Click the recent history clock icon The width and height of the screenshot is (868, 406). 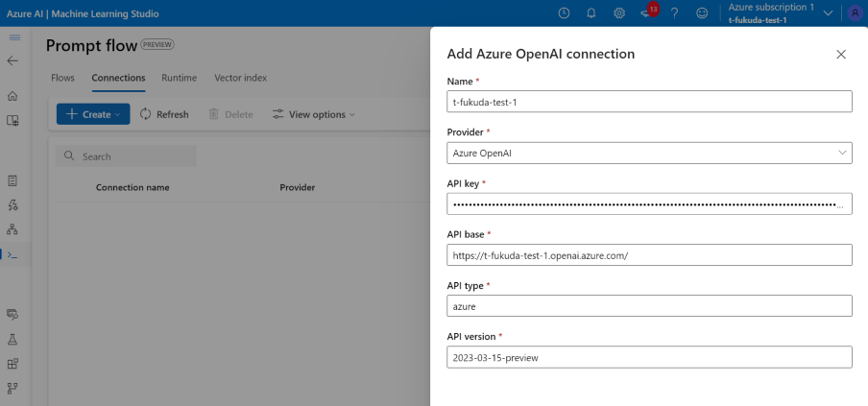click(564, 13)
